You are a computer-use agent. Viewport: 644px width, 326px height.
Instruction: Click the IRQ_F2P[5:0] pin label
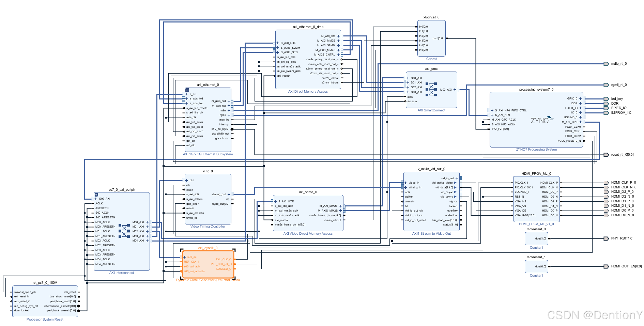500,129
